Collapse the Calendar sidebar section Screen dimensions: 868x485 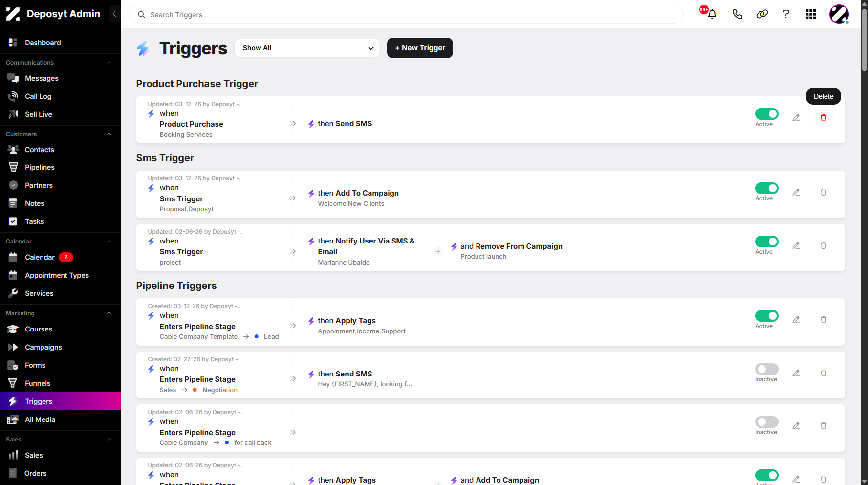(x=109, y=242)
